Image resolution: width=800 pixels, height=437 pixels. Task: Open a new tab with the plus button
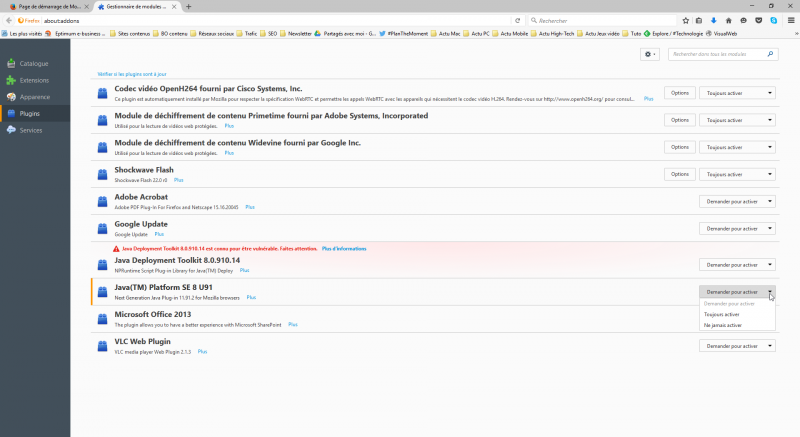coord(188,7)
